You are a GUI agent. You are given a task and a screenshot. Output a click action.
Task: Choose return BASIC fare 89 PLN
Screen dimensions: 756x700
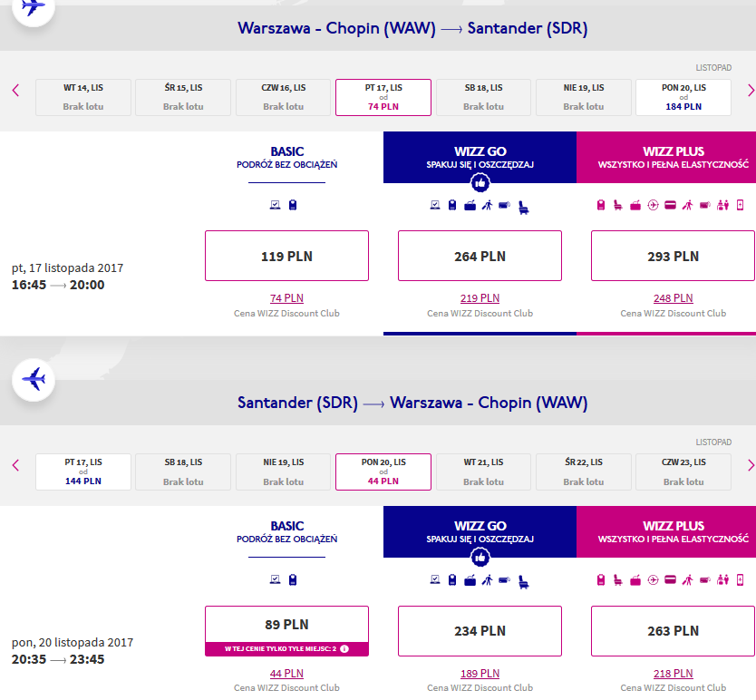[x=286, y=630]
